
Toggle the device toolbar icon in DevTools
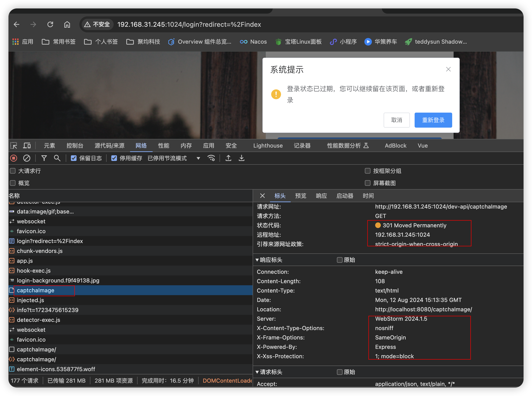pyautogui.click(x=27, y=145)
